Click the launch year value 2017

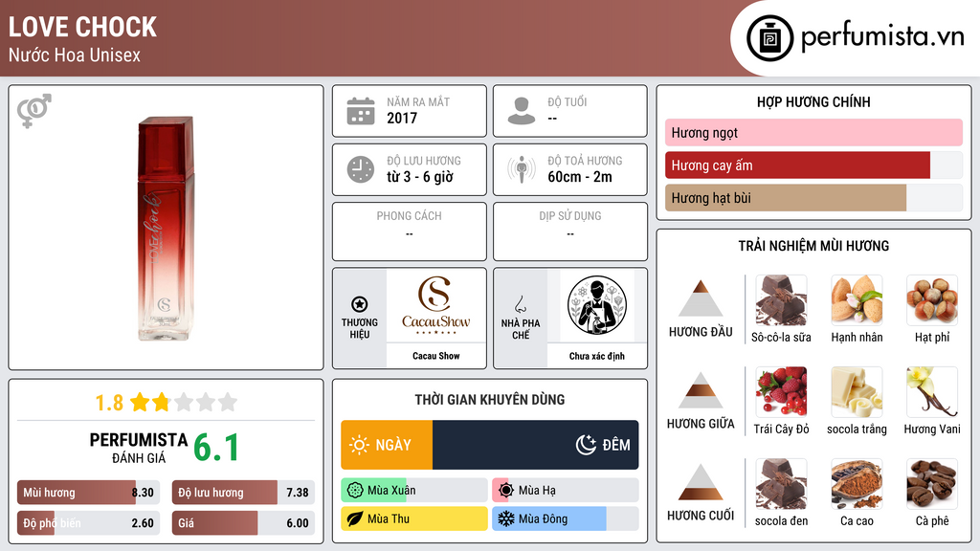402,118
